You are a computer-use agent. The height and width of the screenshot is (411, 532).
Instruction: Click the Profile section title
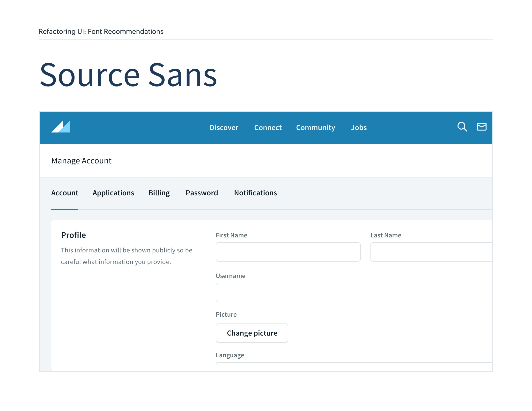point(73,235)
